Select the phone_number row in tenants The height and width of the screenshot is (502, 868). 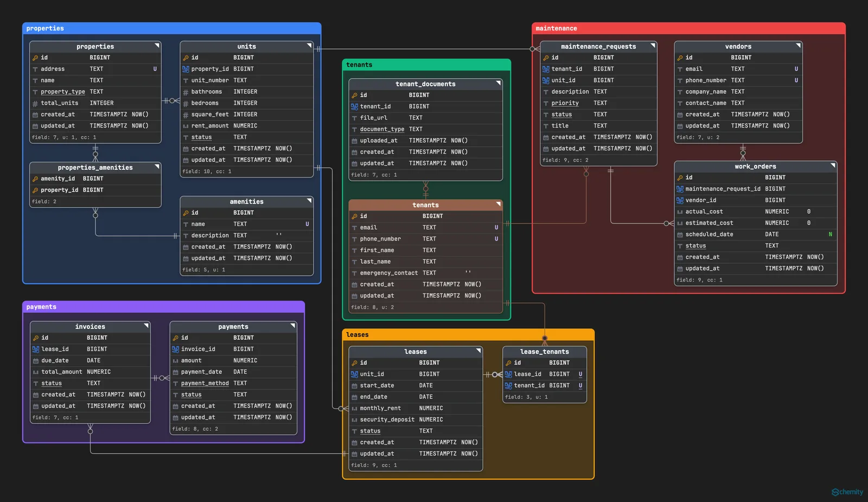[x=425, y=239]
